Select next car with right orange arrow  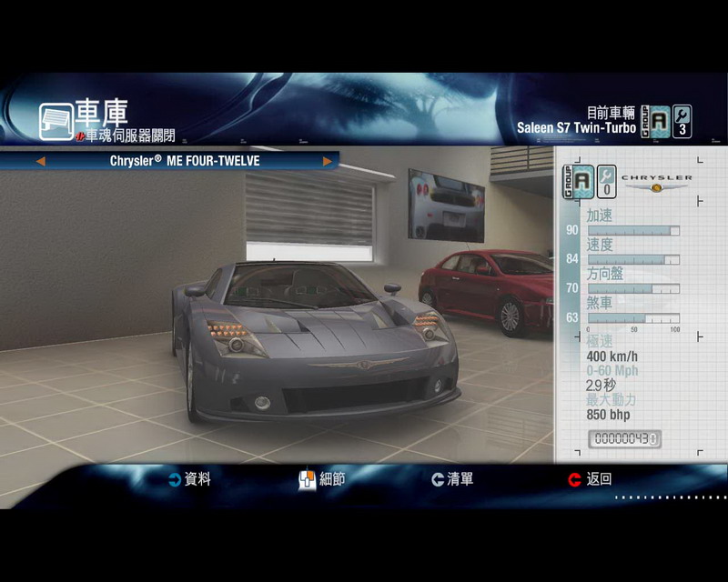(328, 161)
